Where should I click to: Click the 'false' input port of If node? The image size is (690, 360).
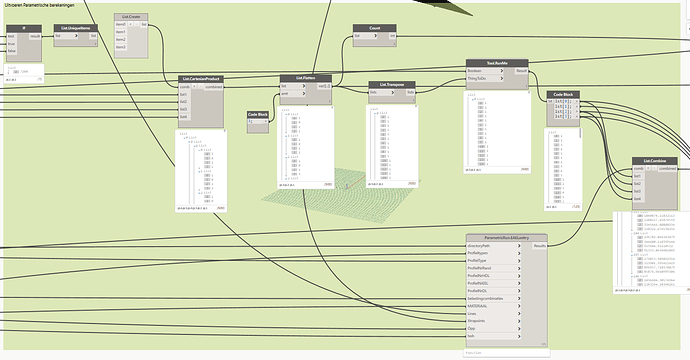pyautogui.click(x=12, y=51)
